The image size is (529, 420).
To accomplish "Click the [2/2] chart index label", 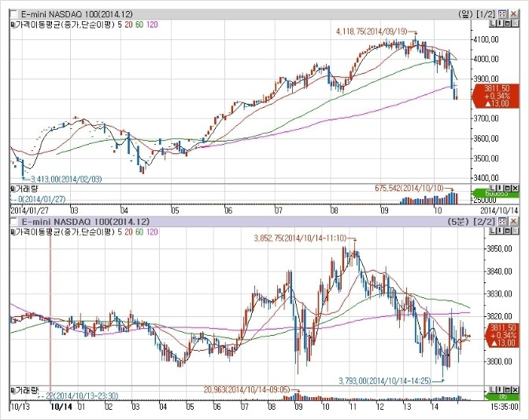I will tap(484, 222).
